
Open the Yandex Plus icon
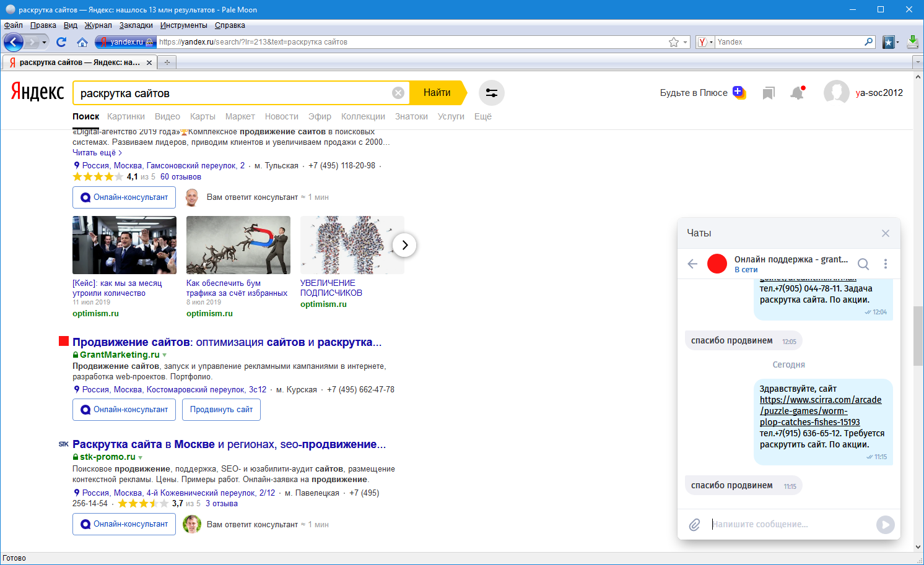pos(739,93)
